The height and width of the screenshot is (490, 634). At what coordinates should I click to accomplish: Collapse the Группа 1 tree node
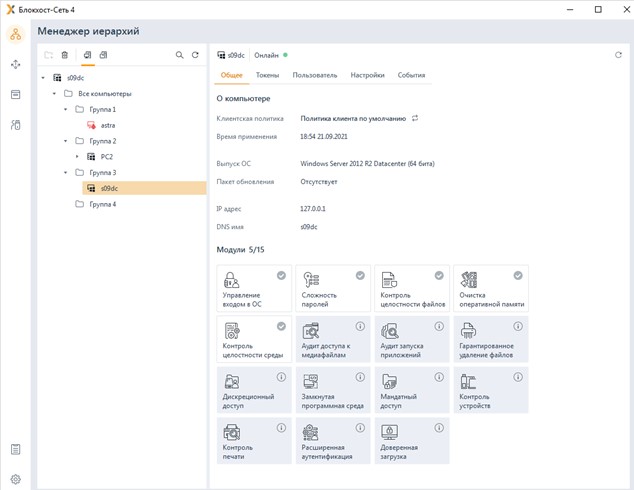[x=66, y=109]
